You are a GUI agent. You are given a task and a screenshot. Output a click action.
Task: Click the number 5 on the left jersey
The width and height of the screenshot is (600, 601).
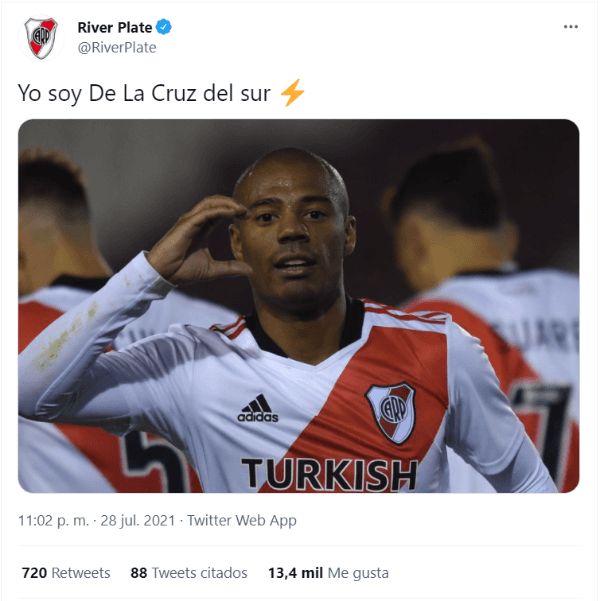pos(153,460)
